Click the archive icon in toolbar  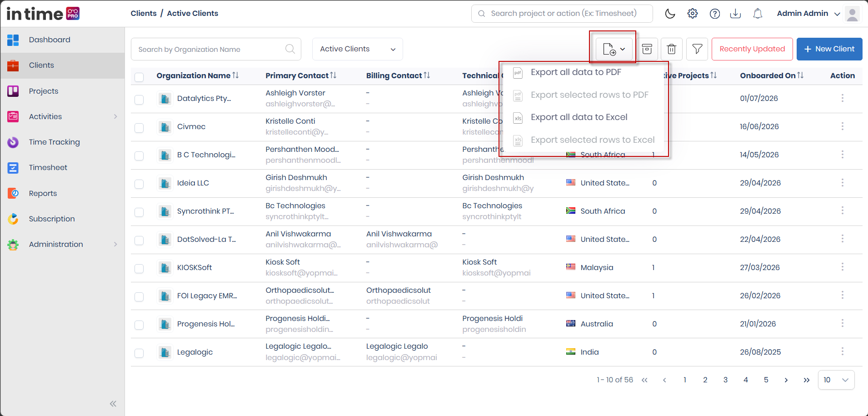[647, 49]
